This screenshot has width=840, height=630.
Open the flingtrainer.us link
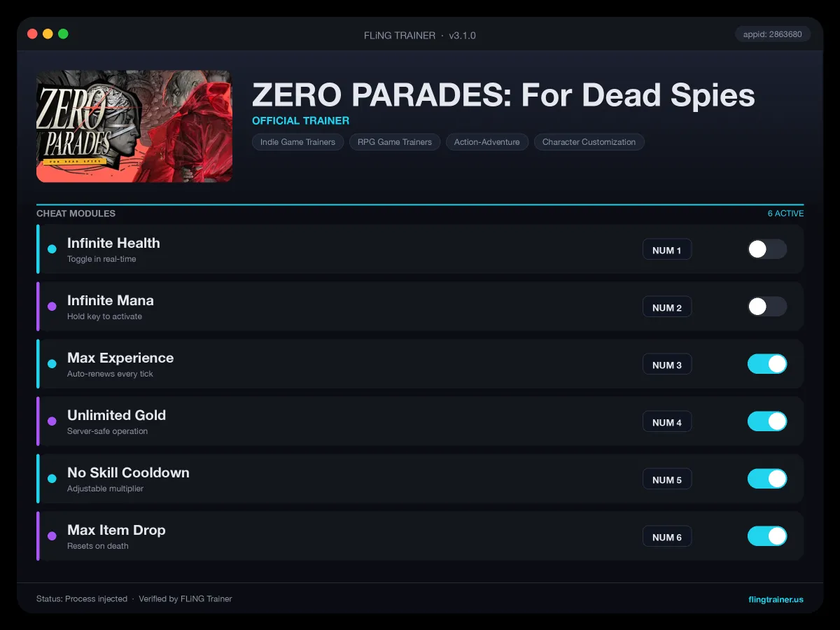[x=776, y=599]
